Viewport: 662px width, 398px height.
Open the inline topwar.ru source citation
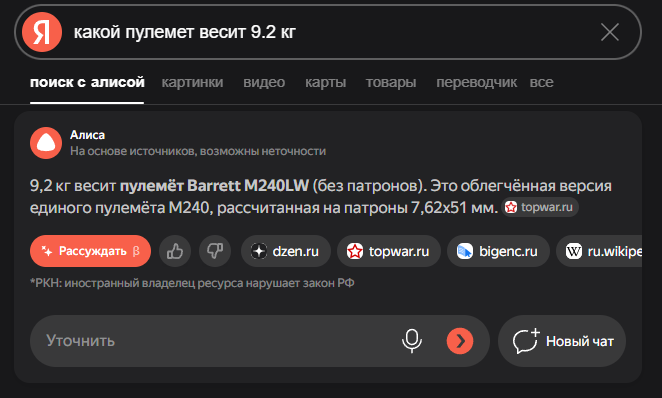pyautogui.click(x=540, y=207)
